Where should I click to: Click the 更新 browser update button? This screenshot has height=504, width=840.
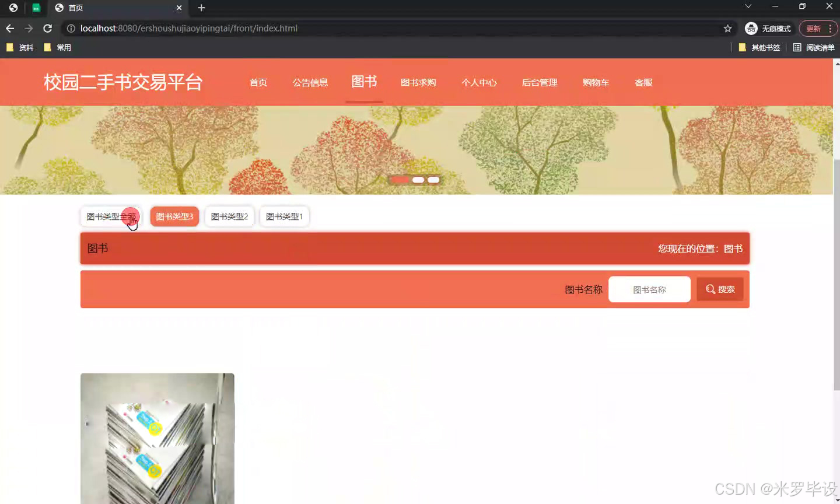click(x=818, y=28)
